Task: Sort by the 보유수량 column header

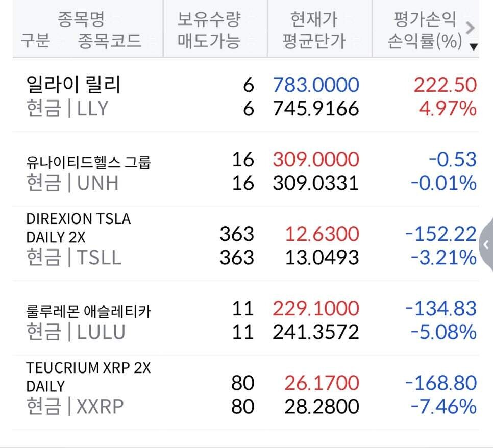Action: point(208,20)
